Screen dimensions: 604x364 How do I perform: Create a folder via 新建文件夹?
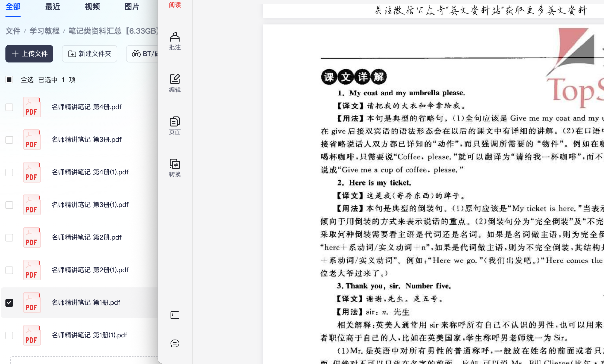click(x=90, y=54)
